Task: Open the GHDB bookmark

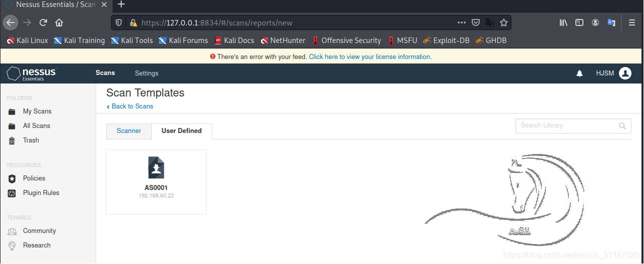Action: (491, 40)
